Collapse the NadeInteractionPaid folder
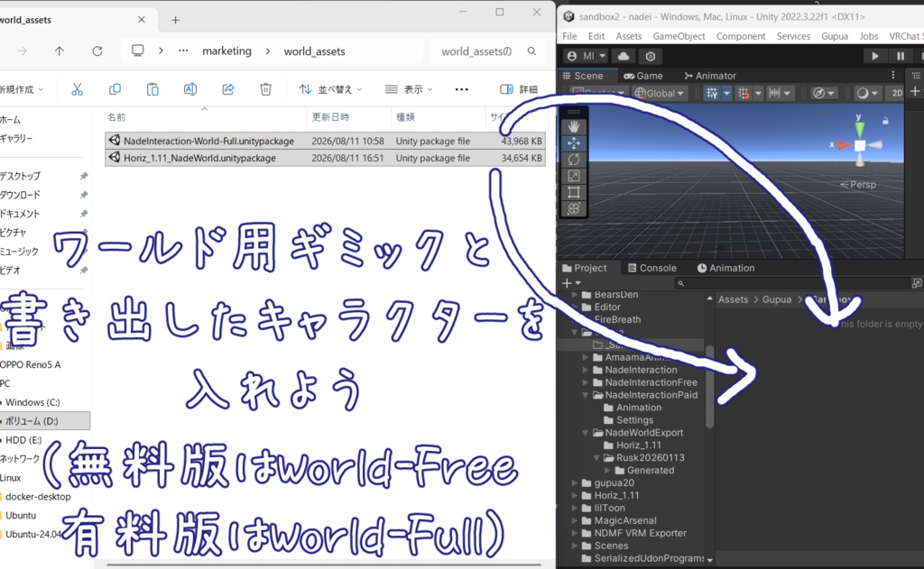 point(585,395)
